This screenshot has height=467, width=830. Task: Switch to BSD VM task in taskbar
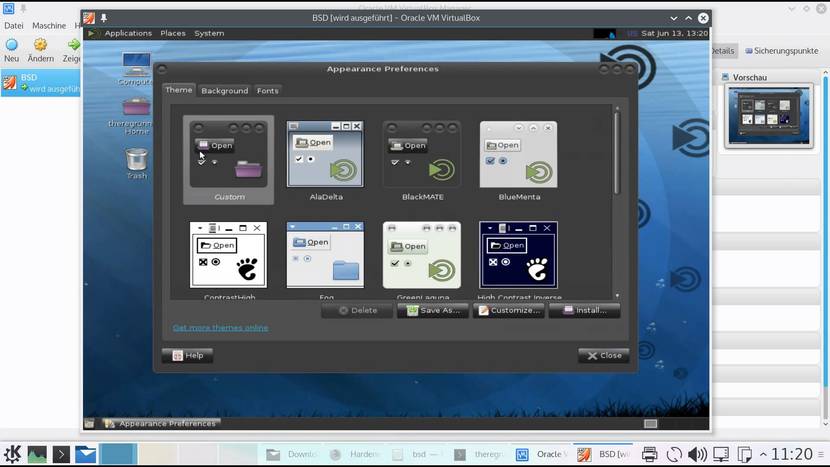(x=603, y=454)
